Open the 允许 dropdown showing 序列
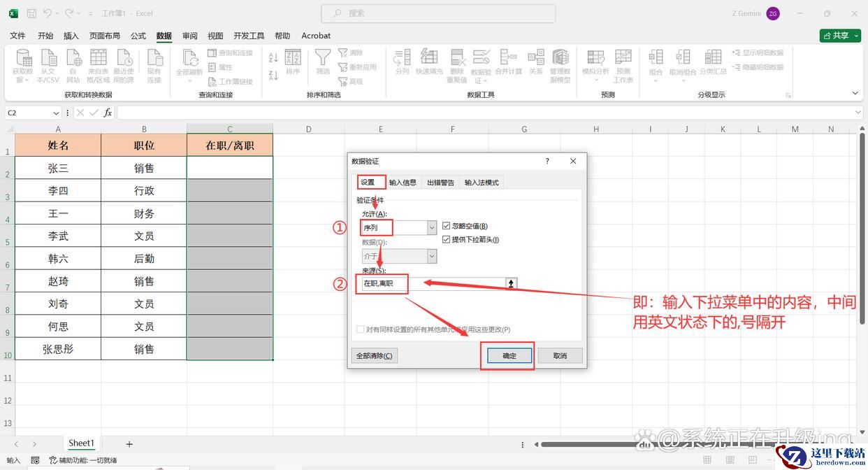The width and height of the screenshot is (868, 470). 431,227
